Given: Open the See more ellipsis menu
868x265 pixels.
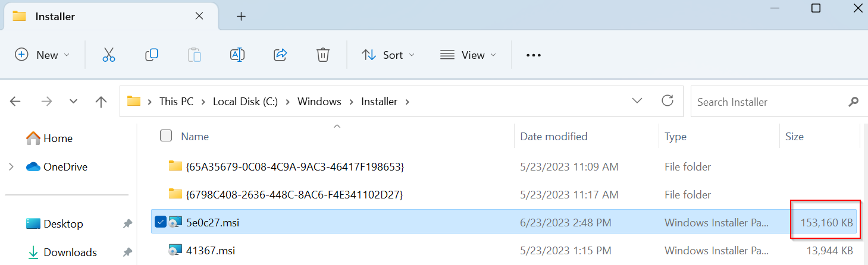Looking at the screenshot, I should [x=534, y=55].
